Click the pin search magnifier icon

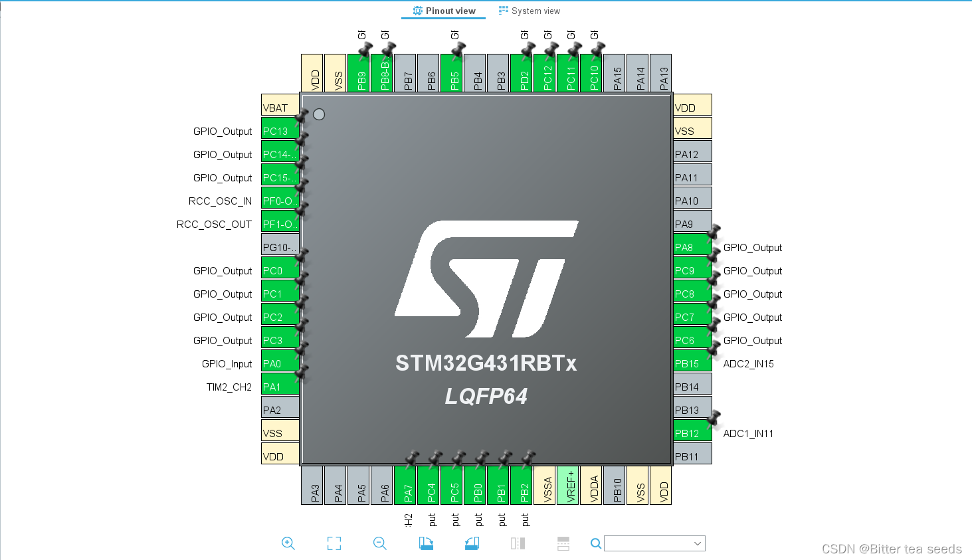pos(596,543)
